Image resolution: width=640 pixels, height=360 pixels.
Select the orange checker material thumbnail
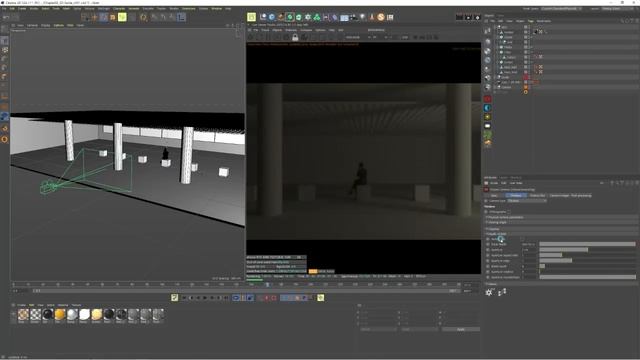point(23,314)
